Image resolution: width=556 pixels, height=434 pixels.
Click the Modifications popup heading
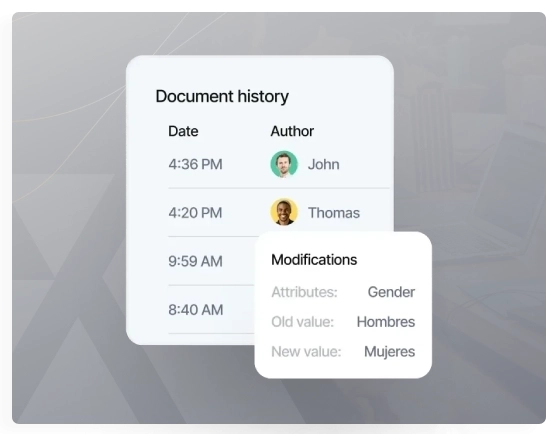tap(314, 260)
